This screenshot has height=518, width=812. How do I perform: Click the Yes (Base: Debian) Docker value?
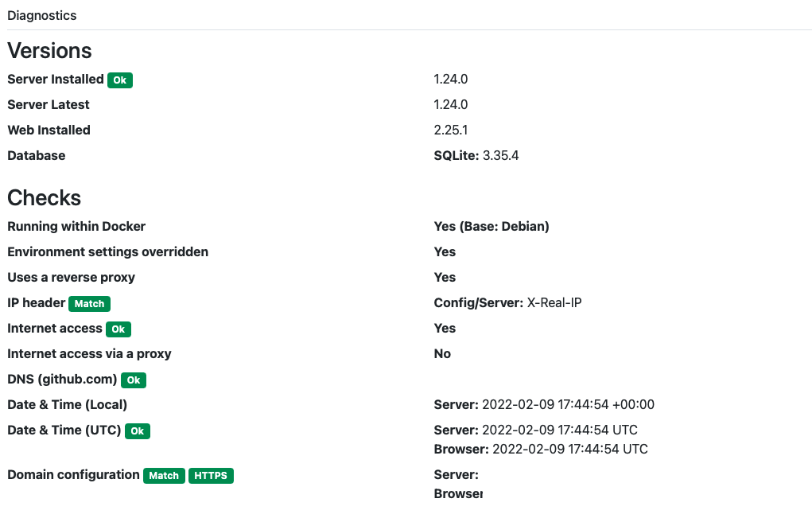[x=491, y=226]
